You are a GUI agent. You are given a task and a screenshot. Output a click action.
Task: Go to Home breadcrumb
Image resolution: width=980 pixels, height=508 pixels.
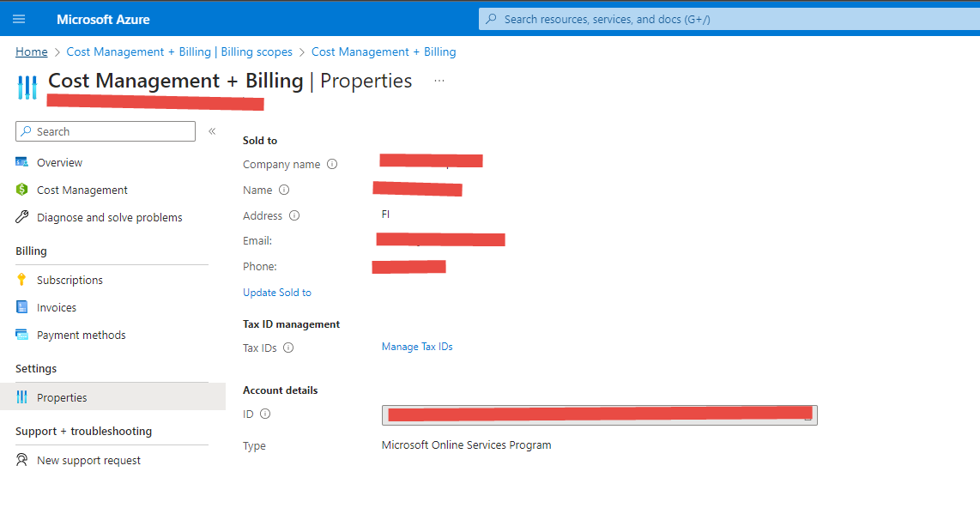tap(31, 51)
